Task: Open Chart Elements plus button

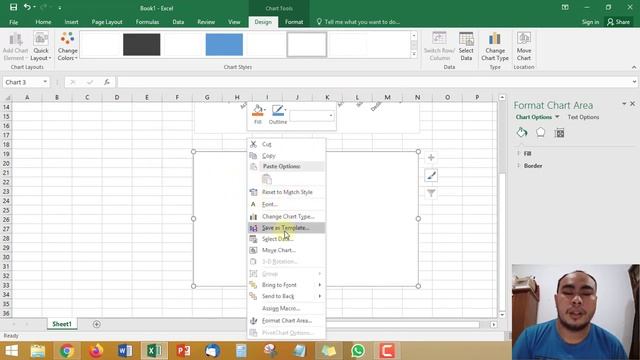Action: point(431,158)
